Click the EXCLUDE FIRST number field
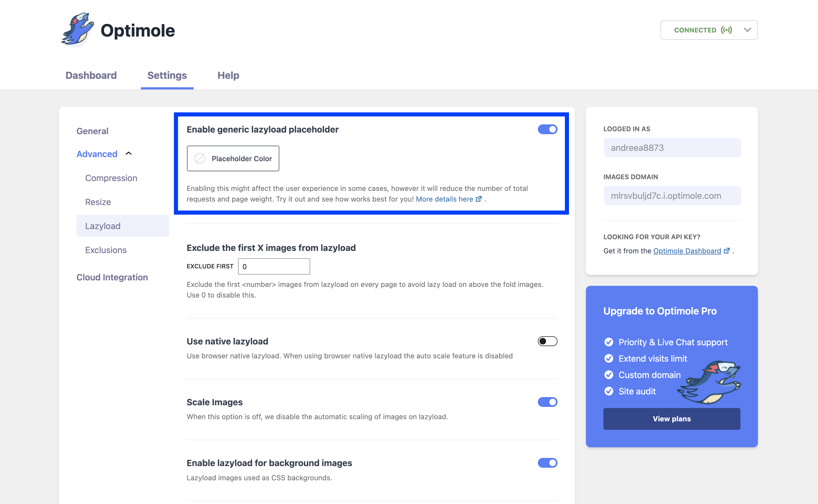The width and height of the screenshot is (818, 504). tap(274, 266)
